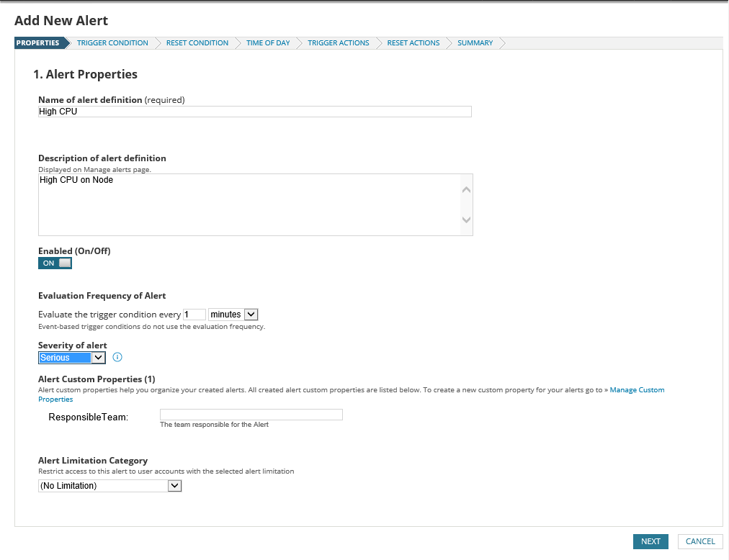This screenshot has width=729, height=560.
Task: Open the Severity of alert dropdown
Action: [72, 358]
